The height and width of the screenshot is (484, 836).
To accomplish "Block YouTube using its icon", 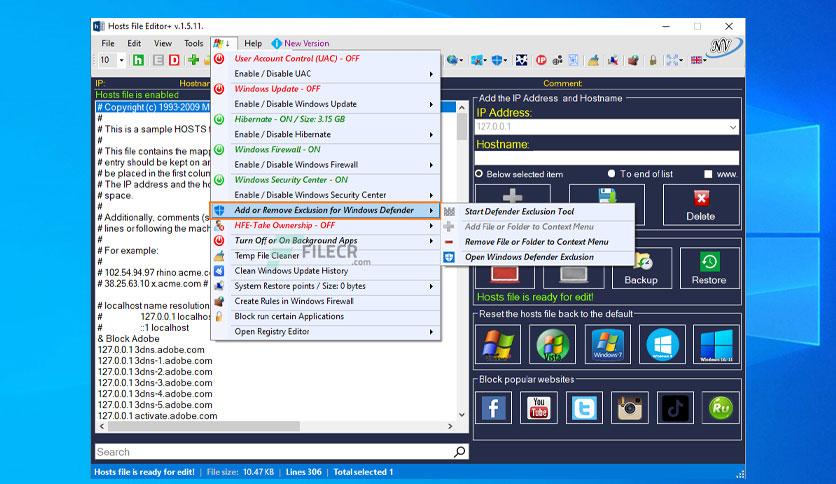I will [x=538, y=407].
